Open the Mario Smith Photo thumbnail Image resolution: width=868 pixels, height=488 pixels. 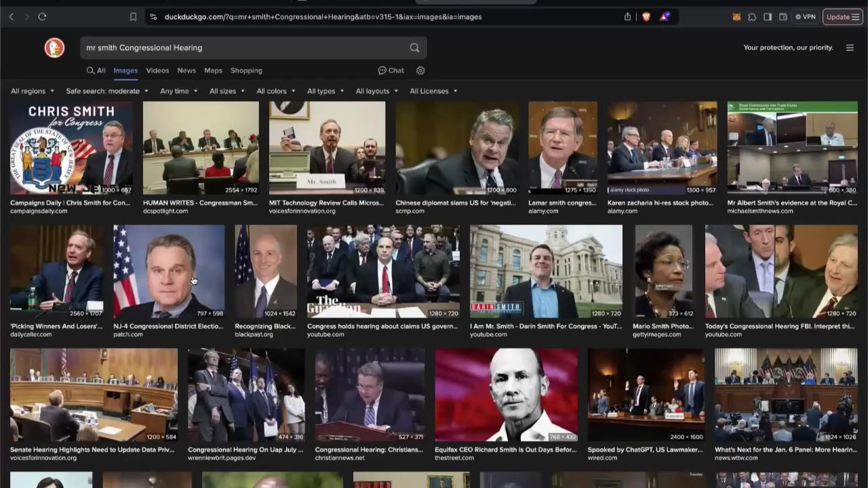pyautogui.click(x=663, y=272)
